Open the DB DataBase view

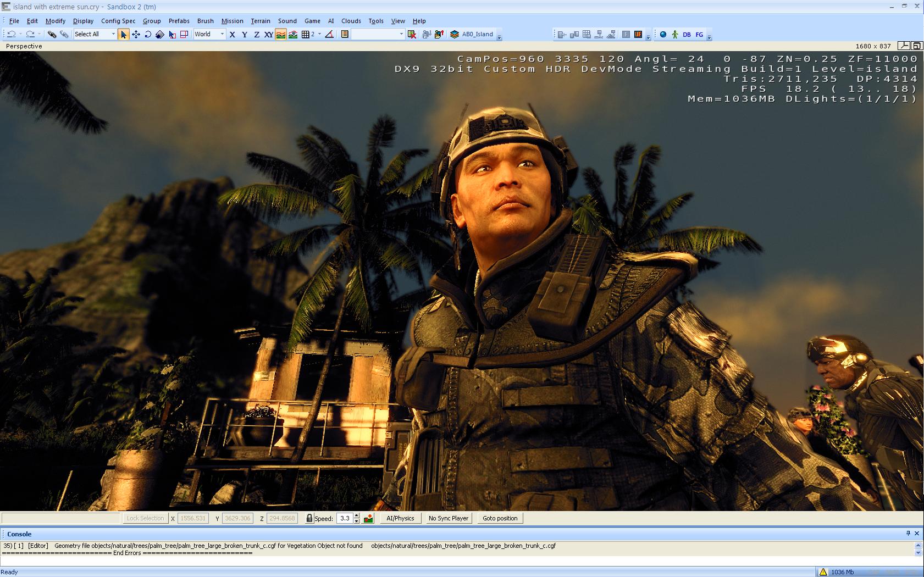pyautogui.click(x=687, y=34)
